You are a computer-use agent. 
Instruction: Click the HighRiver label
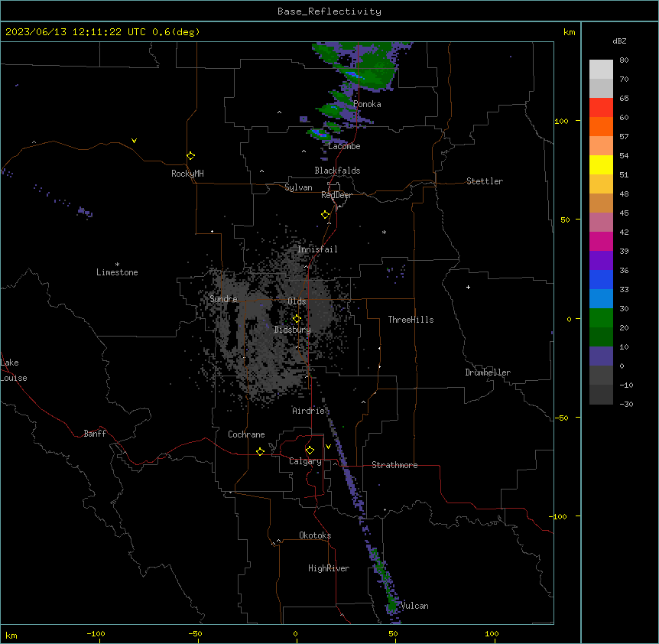click(x=329, y=568)
